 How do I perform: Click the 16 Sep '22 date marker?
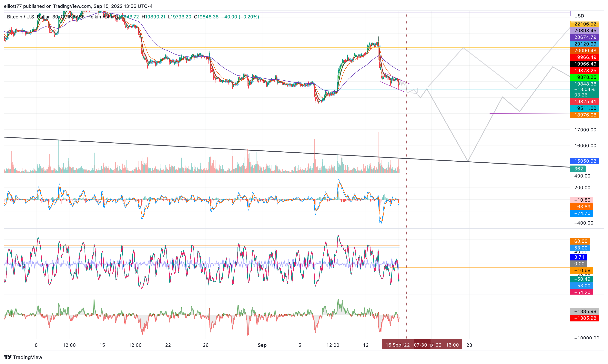point(398,345)
